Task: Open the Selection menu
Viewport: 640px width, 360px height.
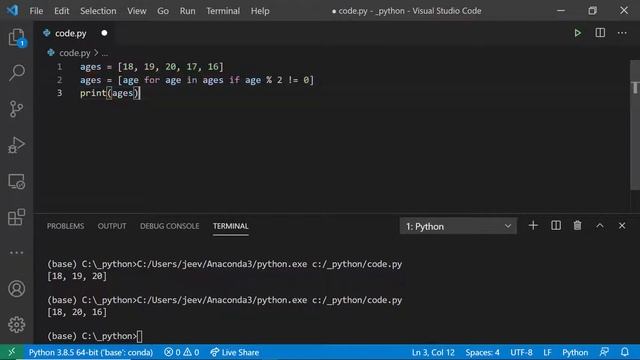Action: click(98, 11)
